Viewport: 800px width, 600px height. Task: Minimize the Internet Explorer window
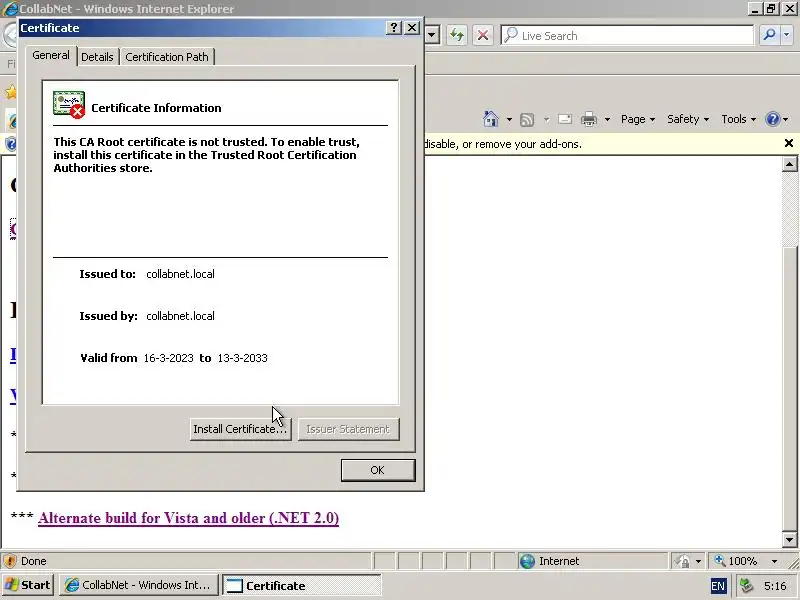coord(755,8)
